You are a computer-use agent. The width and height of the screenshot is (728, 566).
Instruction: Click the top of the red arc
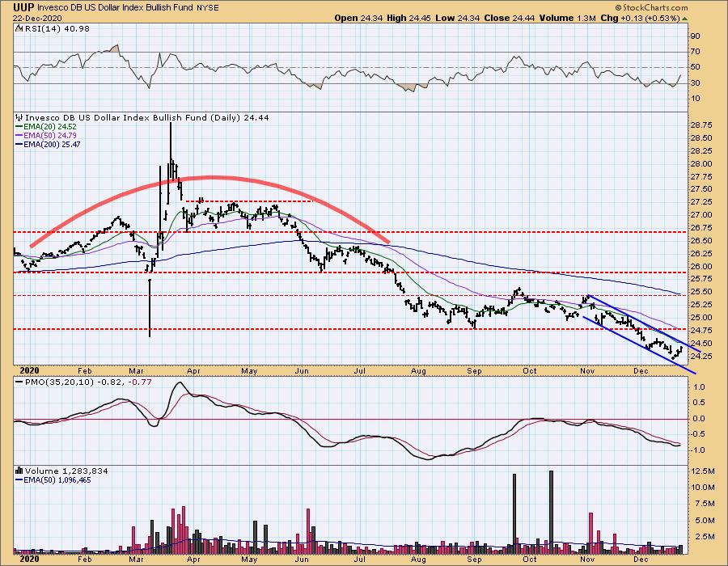[210, 176]
